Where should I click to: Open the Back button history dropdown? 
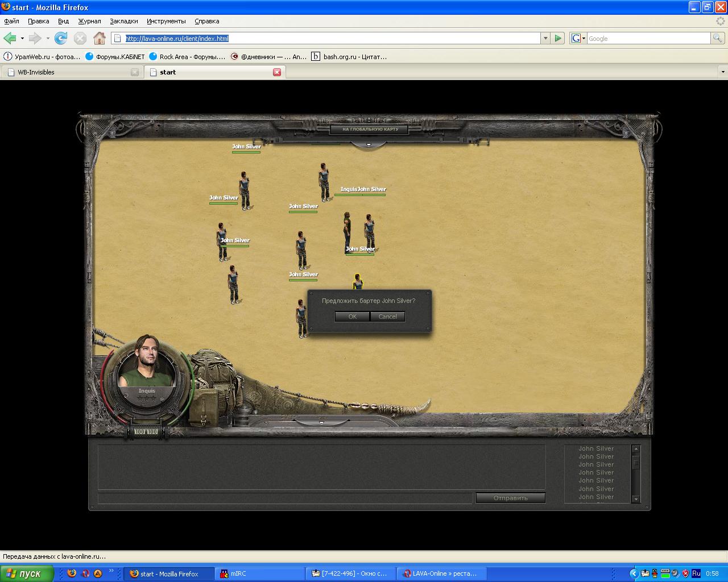pos(22,38)
